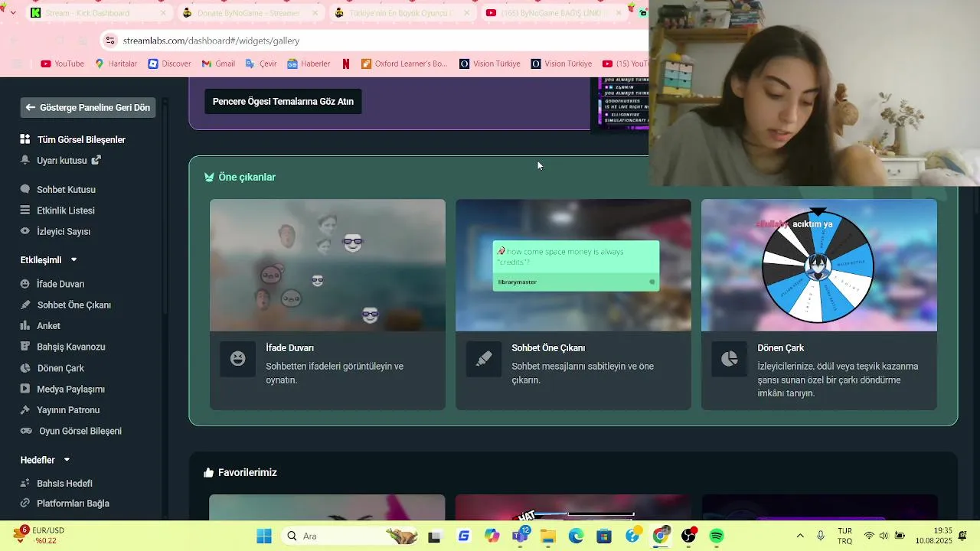Image resolution: width=980 pixels, height=551 pixels.
Task: Click the Platformları Bağla link icon
Action: click(25, 504)
